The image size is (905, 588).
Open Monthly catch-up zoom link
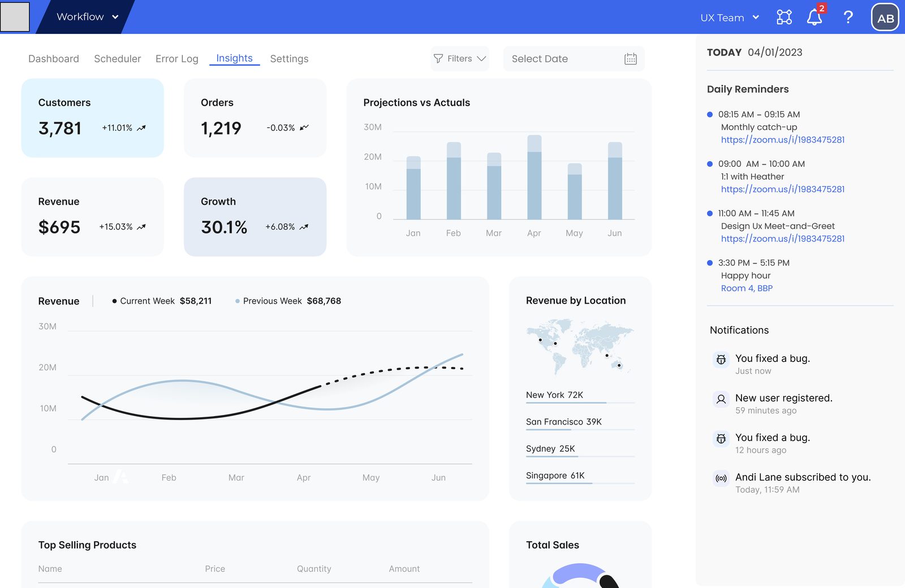point(783,140)
